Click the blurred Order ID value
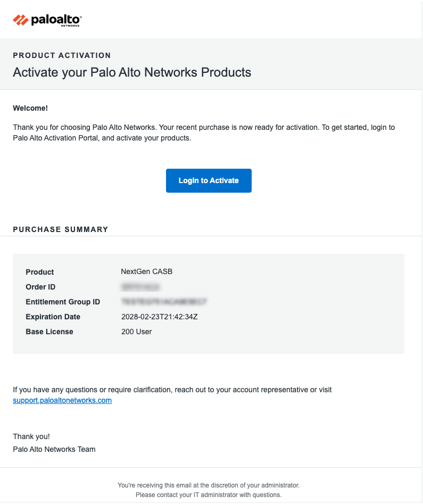423x504 pixels. [140, 287]
